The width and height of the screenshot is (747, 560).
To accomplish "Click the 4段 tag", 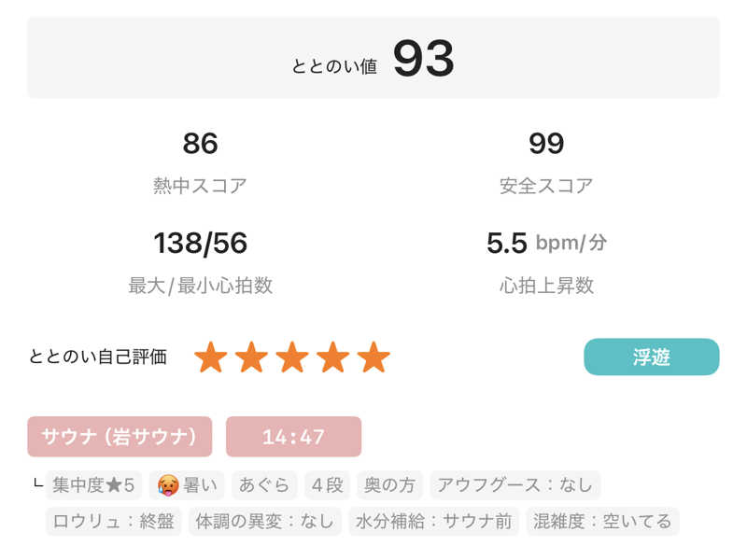I will (x=328, y=485).
